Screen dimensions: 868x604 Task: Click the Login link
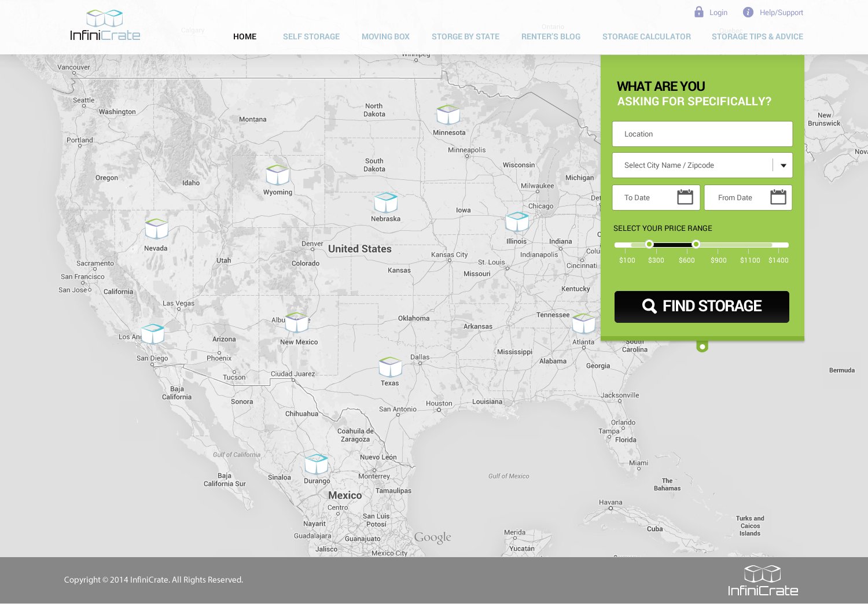click(718, 13)
